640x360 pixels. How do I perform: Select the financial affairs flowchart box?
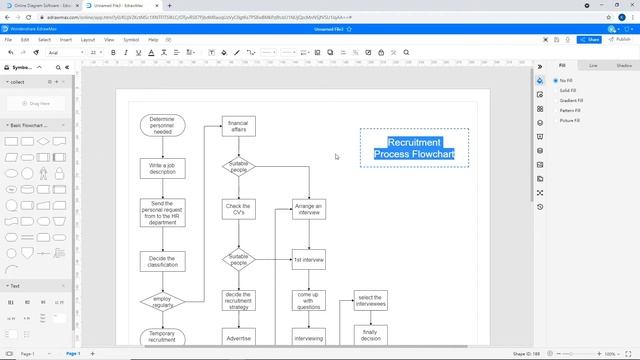point(239,126)
